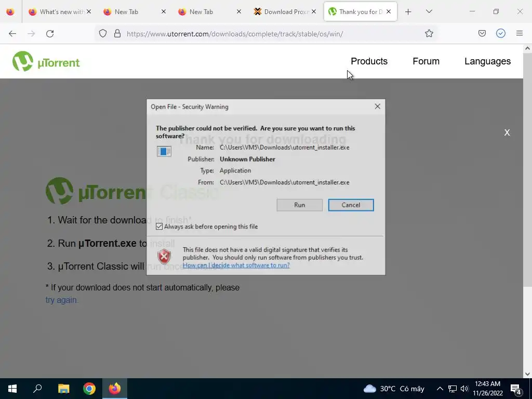This screenshot has width=532, height=399.
Task: Open the notifications action center
Action: point(516,389)
